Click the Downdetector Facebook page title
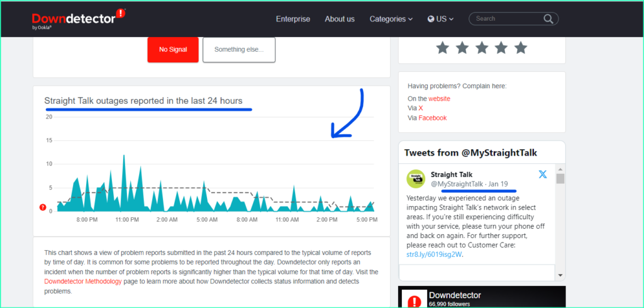This screenshot has height=308, width=644. [455, 295]
